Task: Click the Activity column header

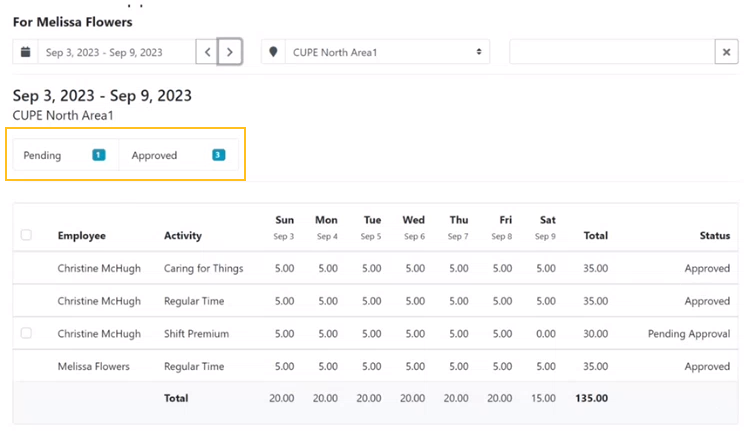Action: [x=182, y=236]
